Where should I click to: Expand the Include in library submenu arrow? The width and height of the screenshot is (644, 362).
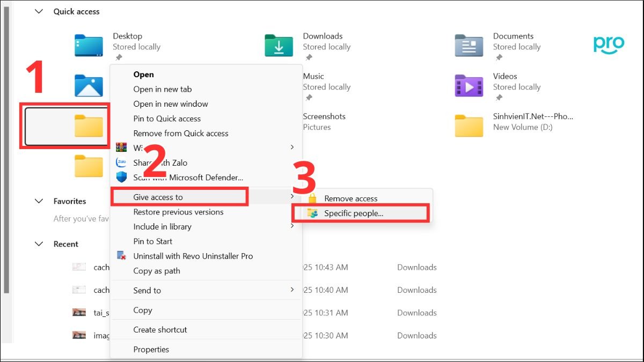coord(292,226)
